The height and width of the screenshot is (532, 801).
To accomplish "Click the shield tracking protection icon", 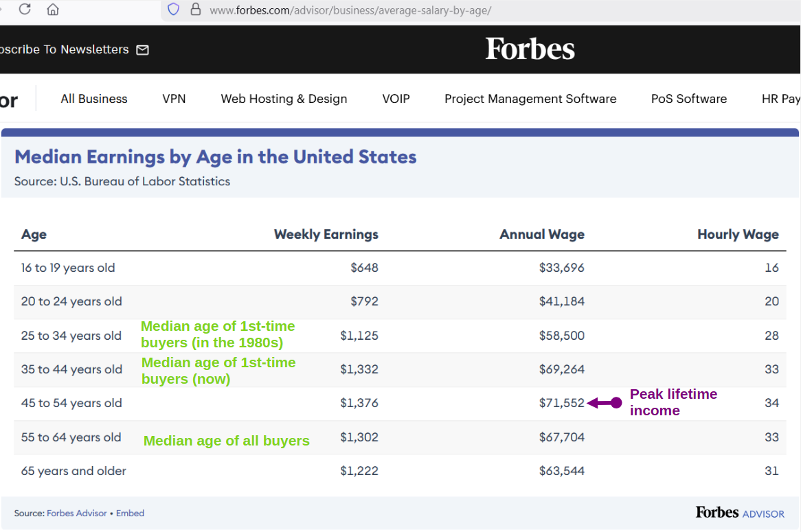I will point(174,10).
